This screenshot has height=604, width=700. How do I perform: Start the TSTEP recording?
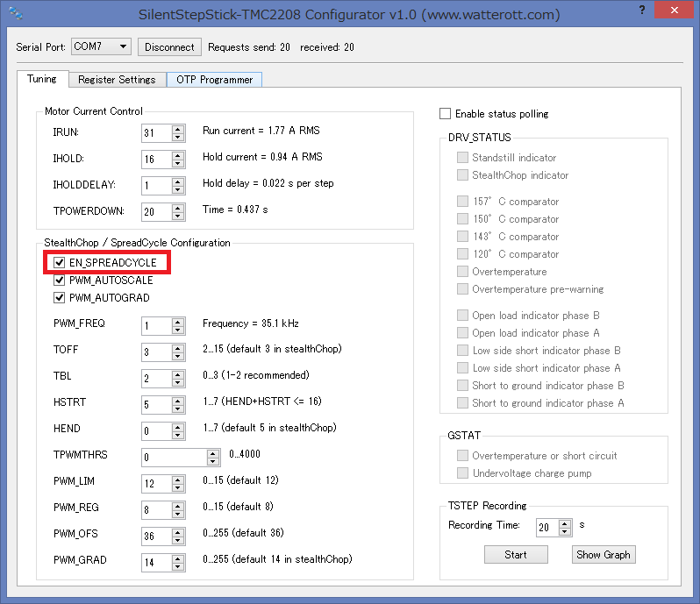point(516,555)
